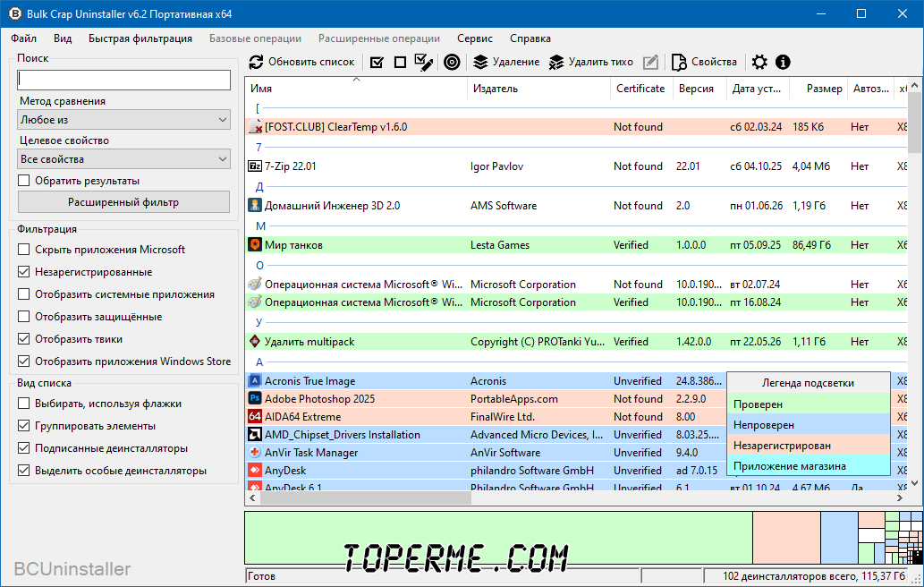924x587 pixels.
Task: Open the Сервис menu
Action: pos(474,38)
